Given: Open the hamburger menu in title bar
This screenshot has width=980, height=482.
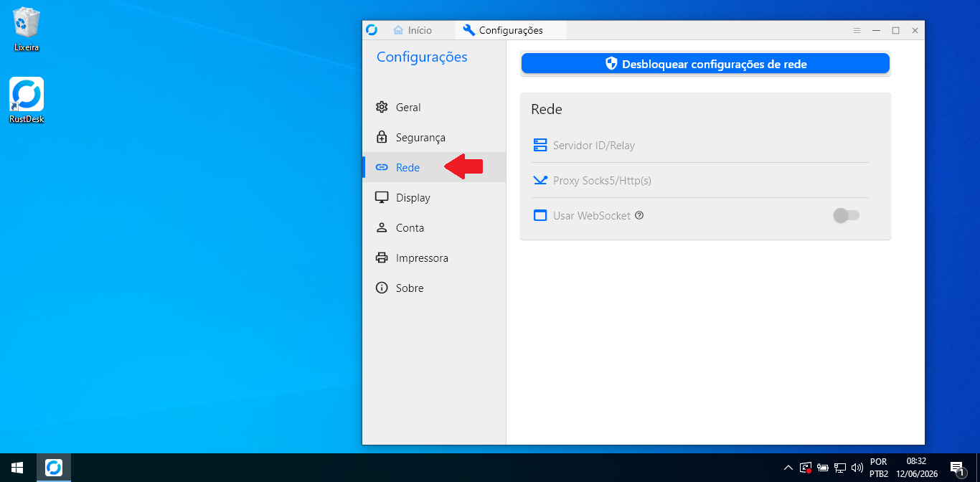Looking at the screenshot, I should pos(857,30).
